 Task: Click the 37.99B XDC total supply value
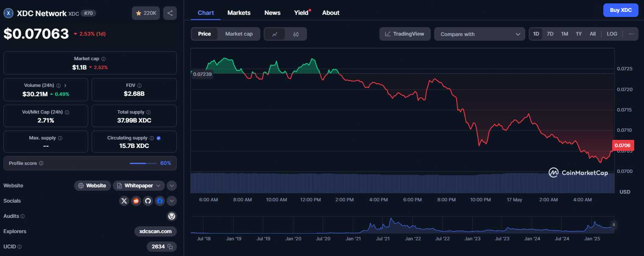tap(134, 120)
